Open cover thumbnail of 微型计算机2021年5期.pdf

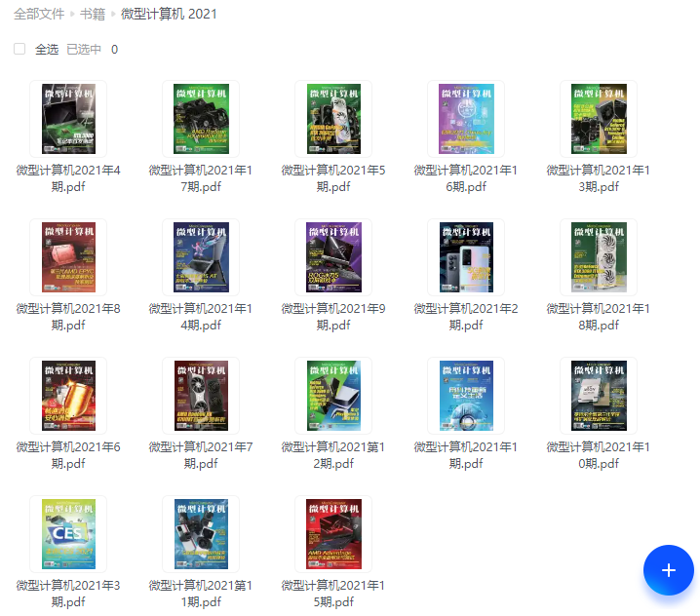tap(333, 119)
